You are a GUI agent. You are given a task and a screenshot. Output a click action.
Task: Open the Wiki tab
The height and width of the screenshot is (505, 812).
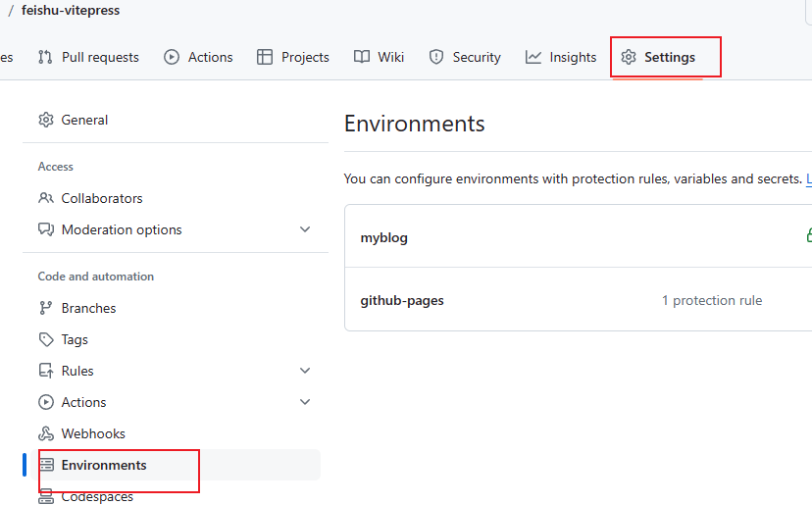tap(380, 57)
